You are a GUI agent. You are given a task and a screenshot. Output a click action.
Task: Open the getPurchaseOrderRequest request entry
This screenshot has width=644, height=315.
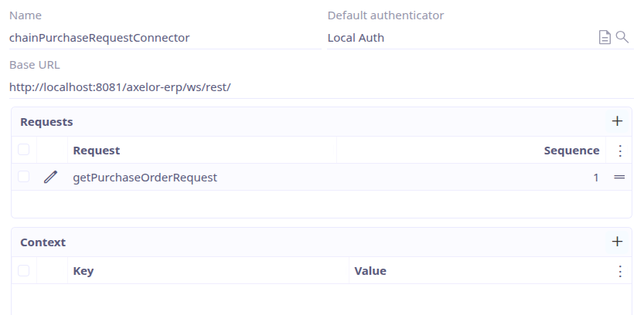point(145,178)
